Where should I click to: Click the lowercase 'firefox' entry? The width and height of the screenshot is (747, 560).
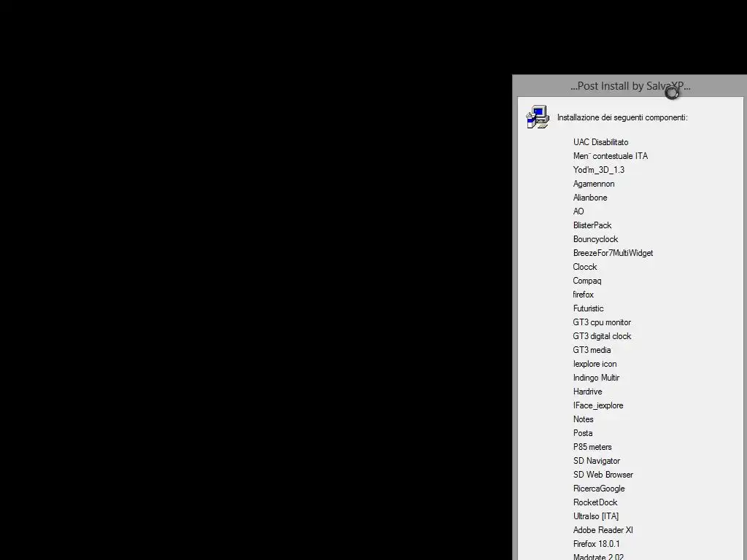(583, 295)
